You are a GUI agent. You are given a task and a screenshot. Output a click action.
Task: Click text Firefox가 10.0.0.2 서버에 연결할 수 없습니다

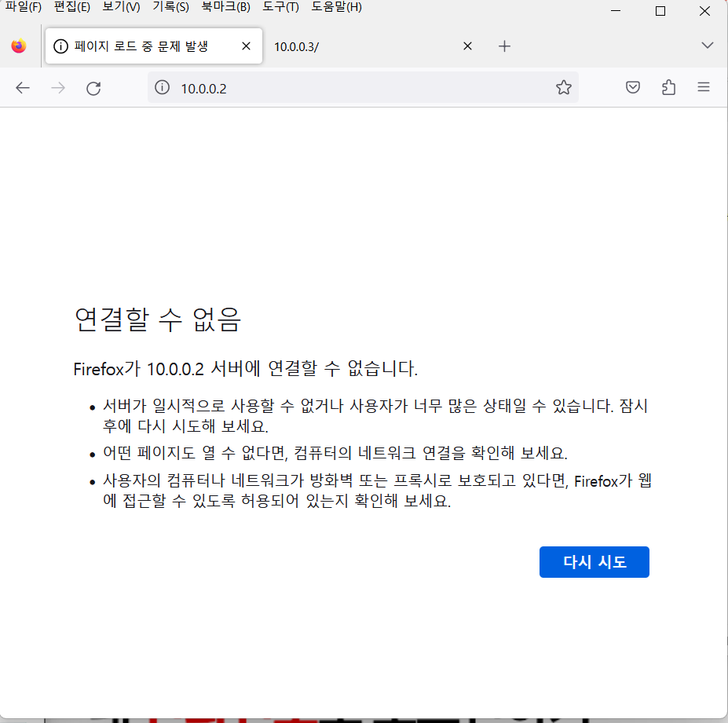pos(246,369)
